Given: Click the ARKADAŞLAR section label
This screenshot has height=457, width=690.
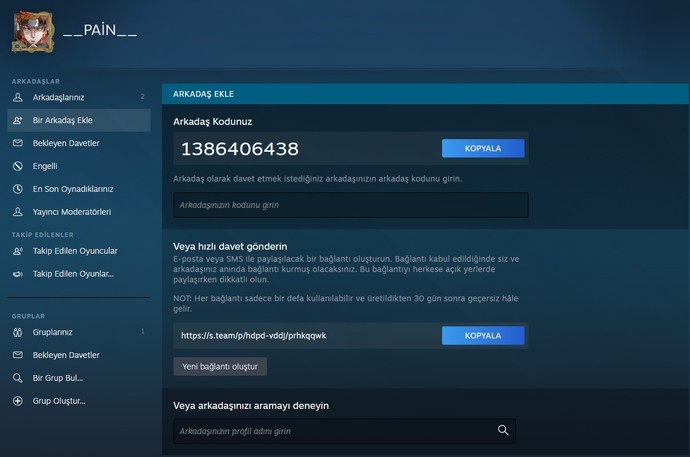Looking at the screenshot, I should (x=36, y=81).
